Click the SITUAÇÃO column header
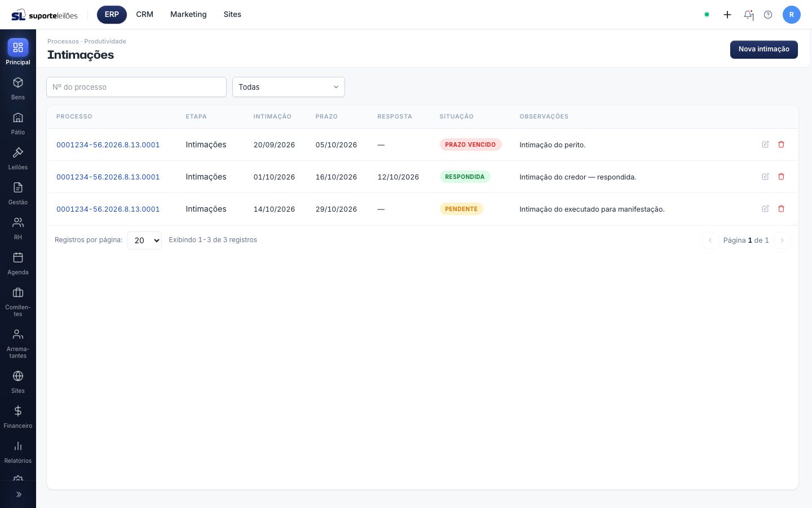 457,117
